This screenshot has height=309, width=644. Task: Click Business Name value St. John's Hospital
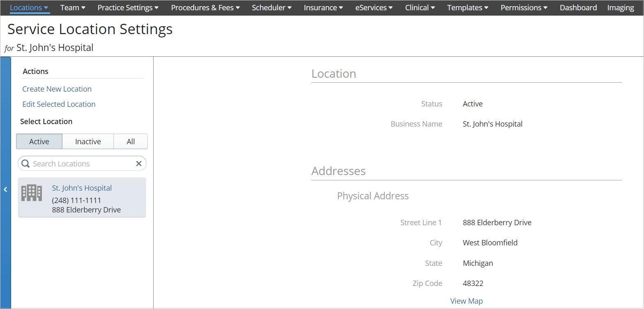tap(492, 124)
